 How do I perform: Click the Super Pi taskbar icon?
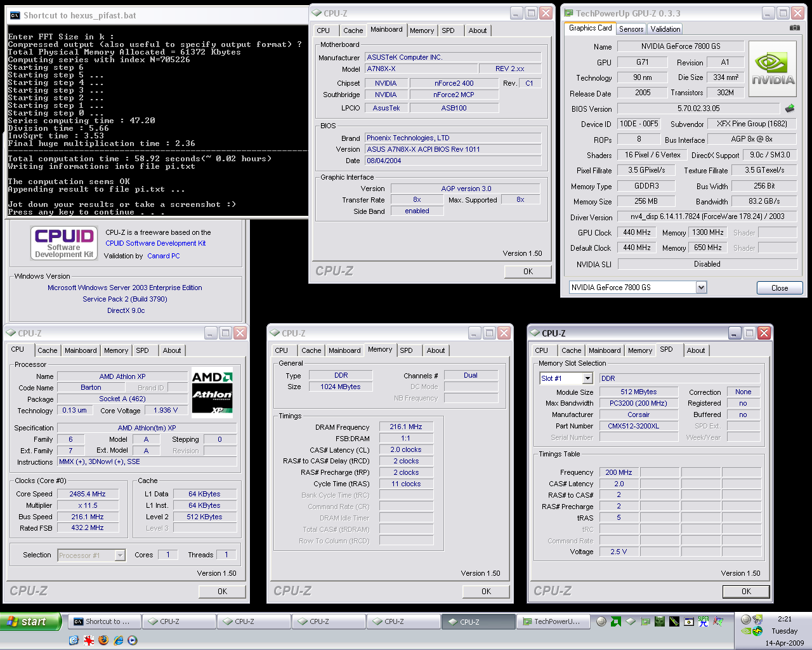tap(704, 621)
